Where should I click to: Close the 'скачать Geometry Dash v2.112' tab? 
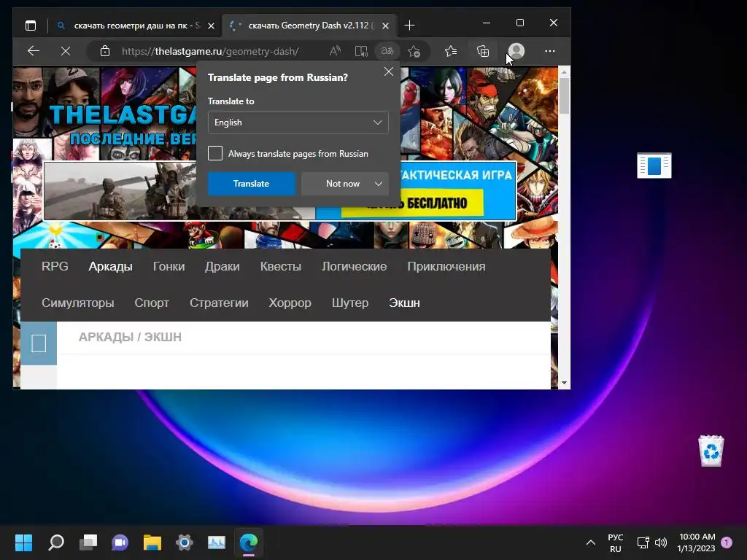(x=385, y=26)
